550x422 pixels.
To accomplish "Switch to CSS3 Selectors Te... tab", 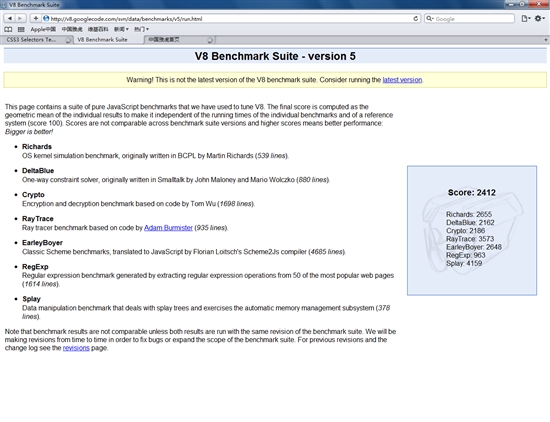I will pyautogui.click(x=36, y=40).
